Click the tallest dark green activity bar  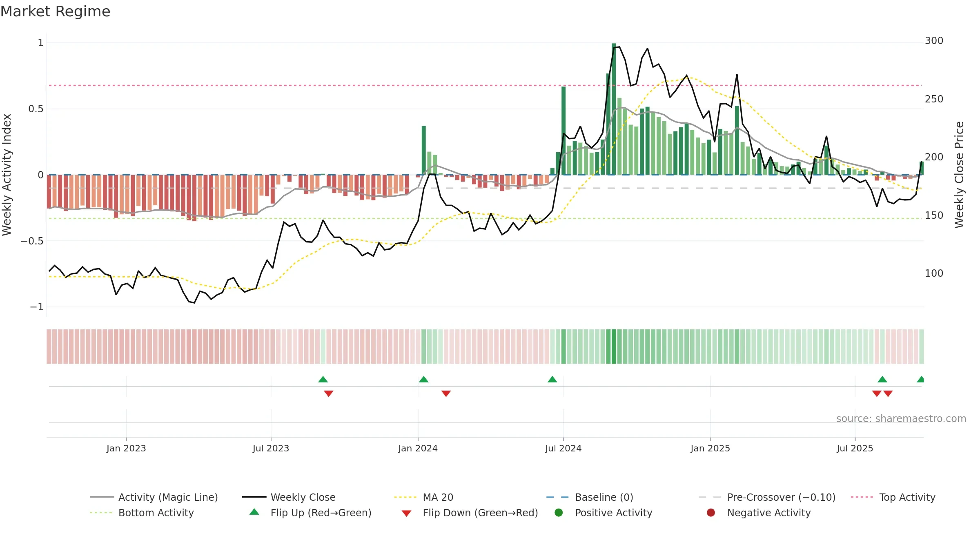(614, 109)
